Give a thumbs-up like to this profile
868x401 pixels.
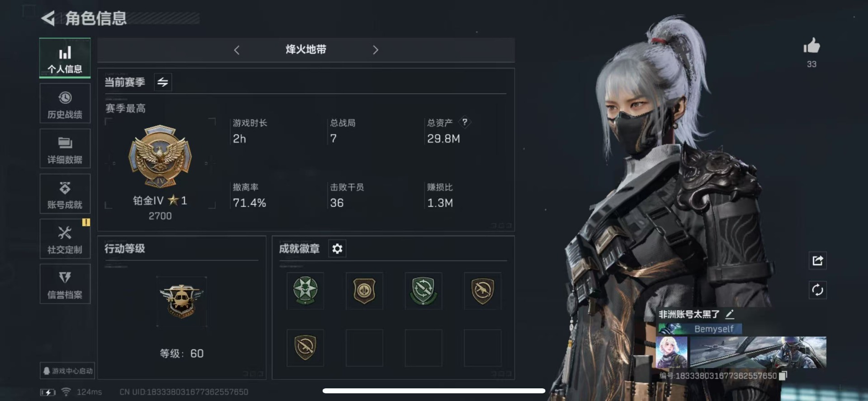coord(811,46)
